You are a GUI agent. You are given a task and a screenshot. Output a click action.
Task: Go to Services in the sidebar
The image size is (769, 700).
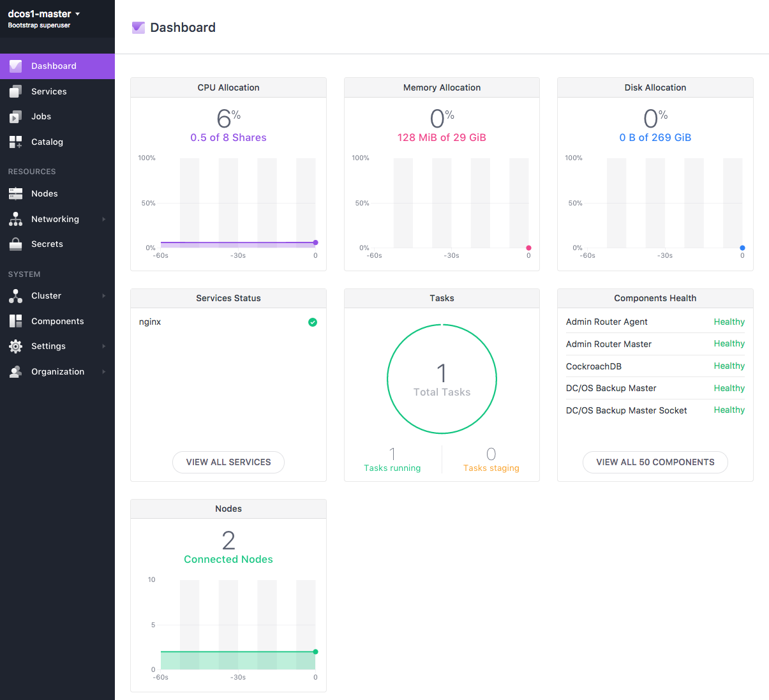click(x=57, y=91)
